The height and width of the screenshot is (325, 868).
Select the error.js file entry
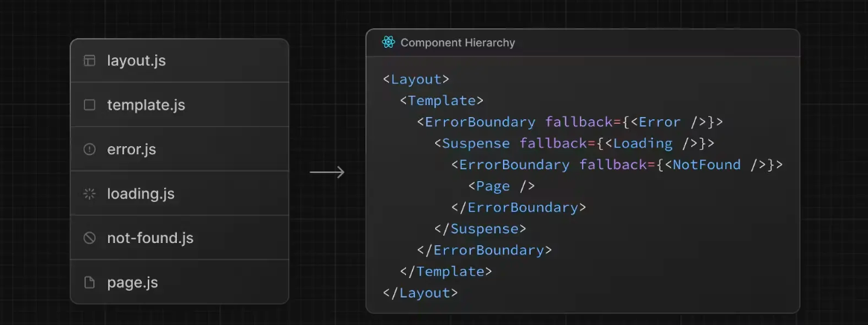click(x=179, y=149)
